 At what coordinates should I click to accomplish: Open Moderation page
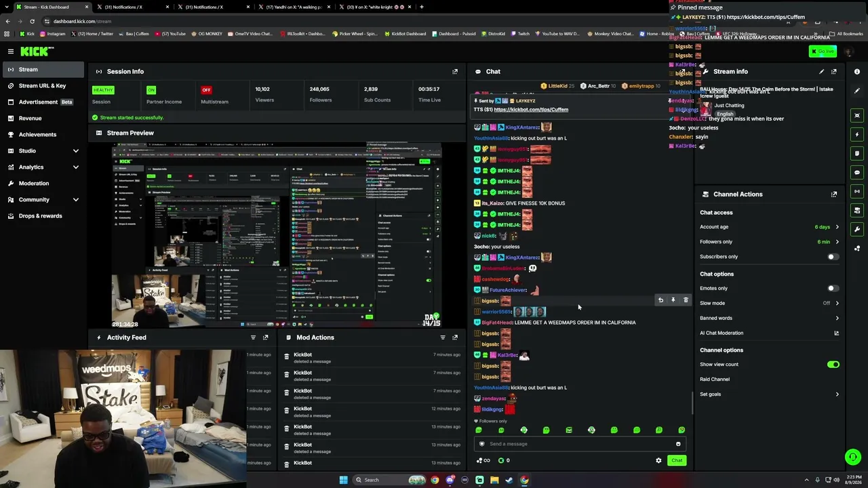tap(42, 183)
